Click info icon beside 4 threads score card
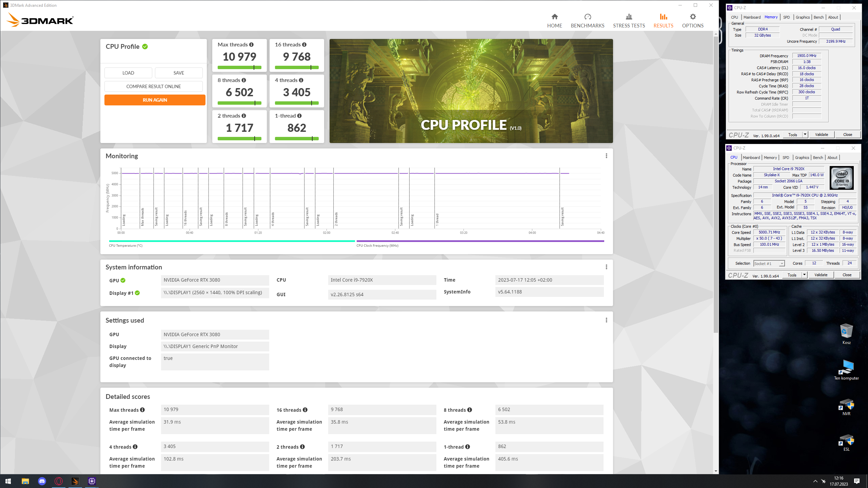Image resolution: width=868 pixels, height=488 pixels. point(301,80)
